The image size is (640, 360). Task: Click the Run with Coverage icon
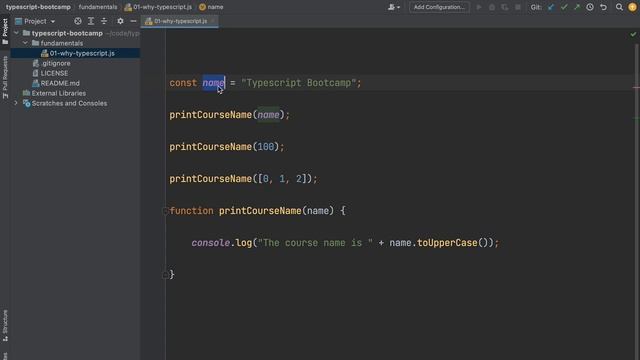click(505, 7)
